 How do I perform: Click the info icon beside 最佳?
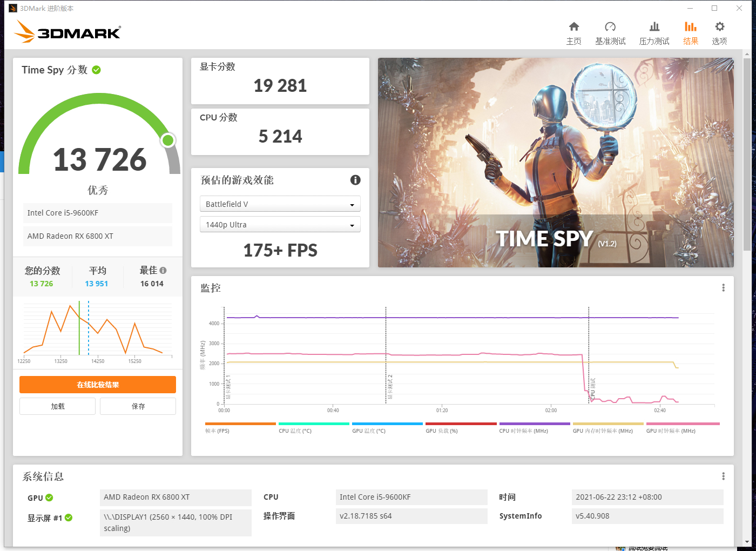(163, 270)
